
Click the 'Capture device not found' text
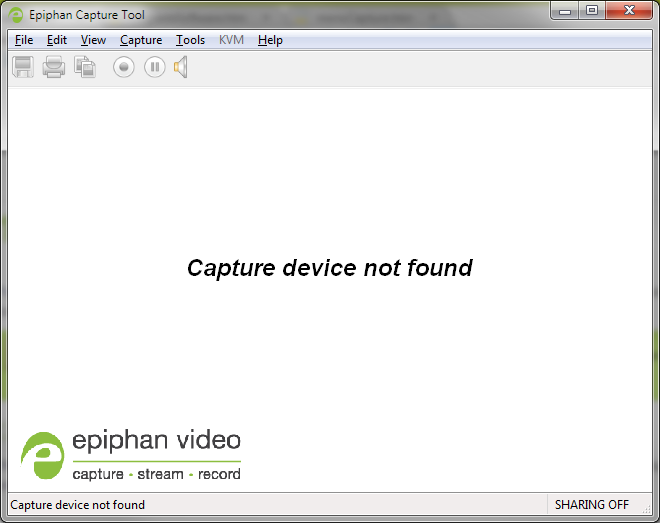[329, 268]
